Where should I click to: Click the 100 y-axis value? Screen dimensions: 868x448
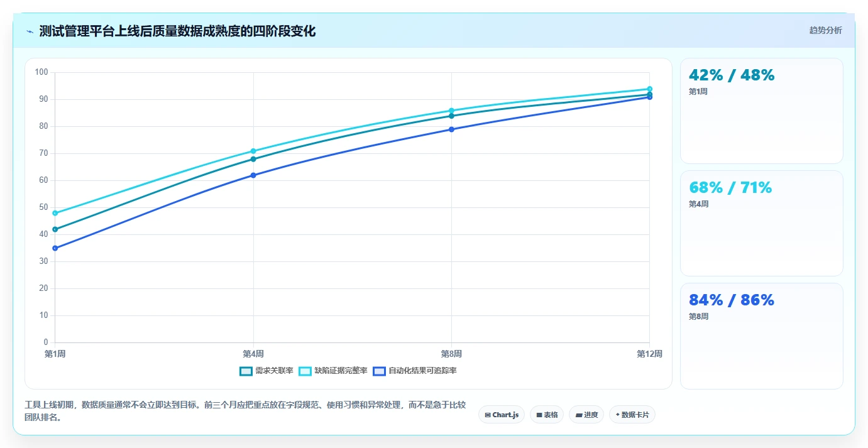41,72
